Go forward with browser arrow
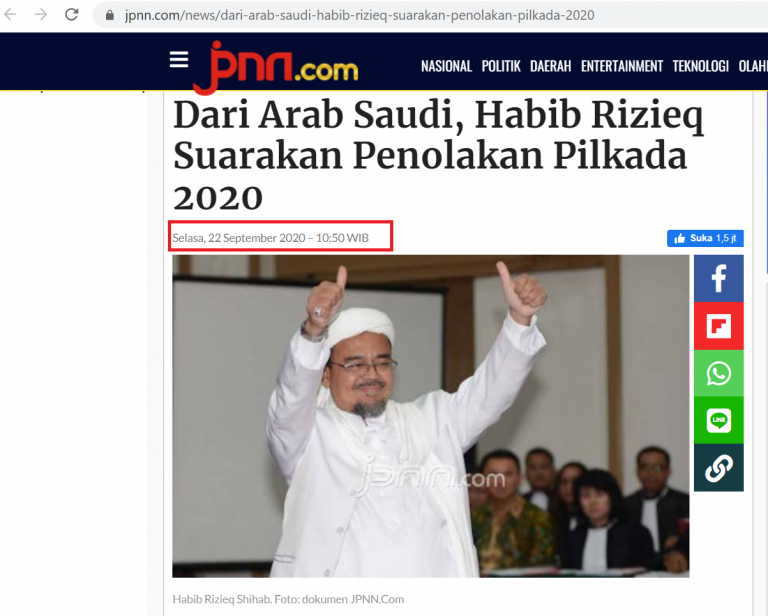Screen dimensions: 768x616 [41, 15]
